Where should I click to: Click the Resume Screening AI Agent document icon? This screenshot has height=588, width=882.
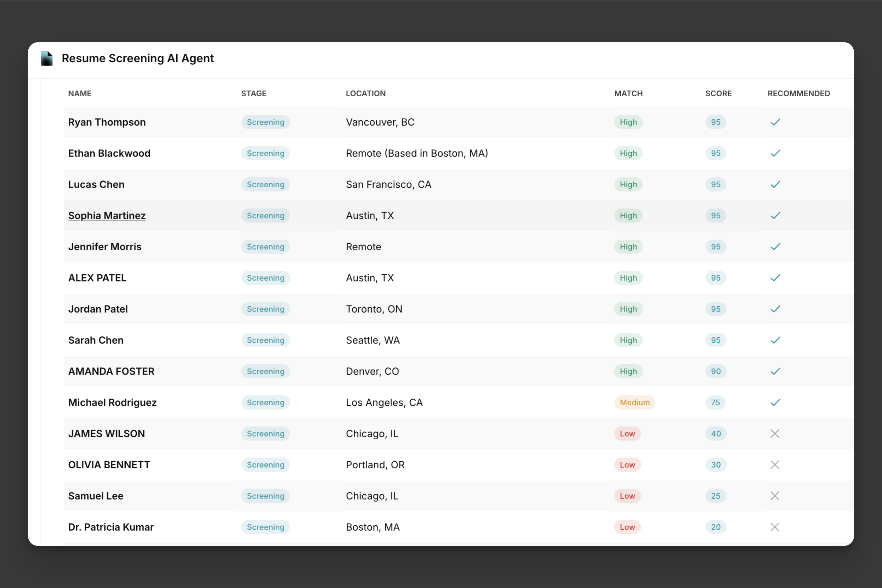(x=46, y=58)
